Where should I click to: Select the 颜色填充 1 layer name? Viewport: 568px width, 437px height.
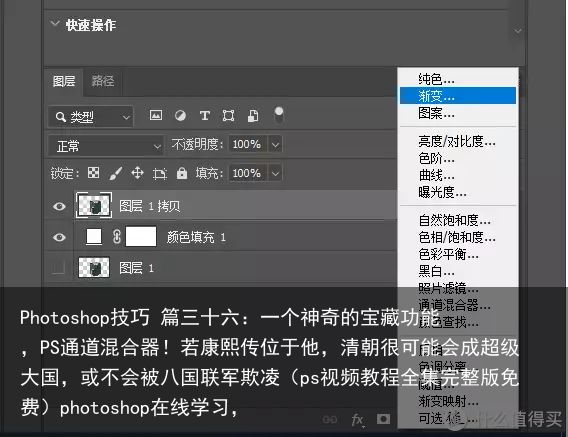point(196,237)
